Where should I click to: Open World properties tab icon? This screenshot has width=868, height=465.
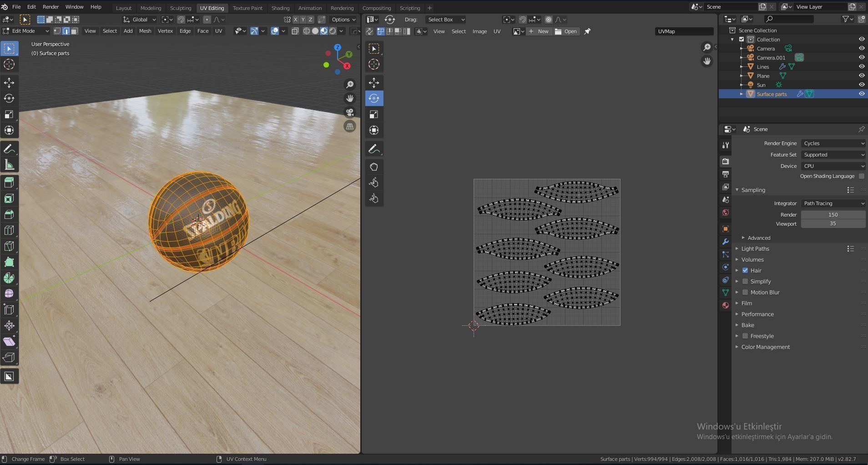pos(726,212)
